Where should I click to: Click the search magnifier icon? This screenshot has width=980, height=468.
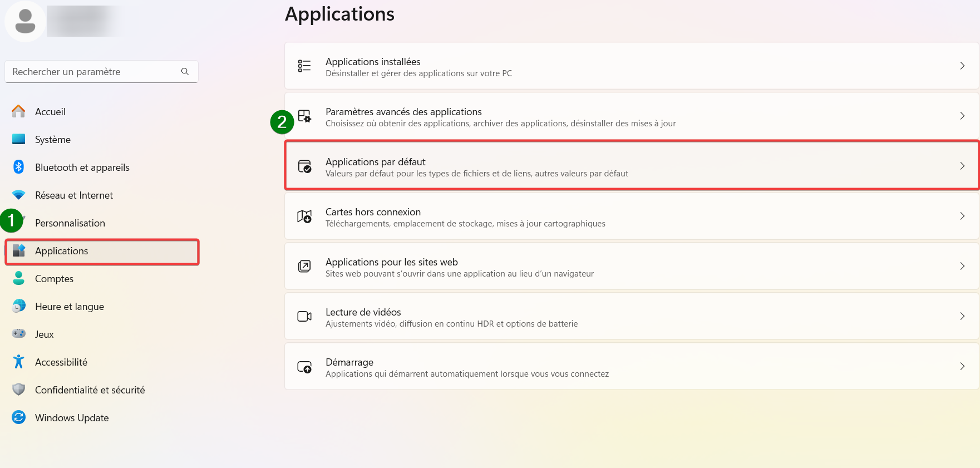click(184, 71)
